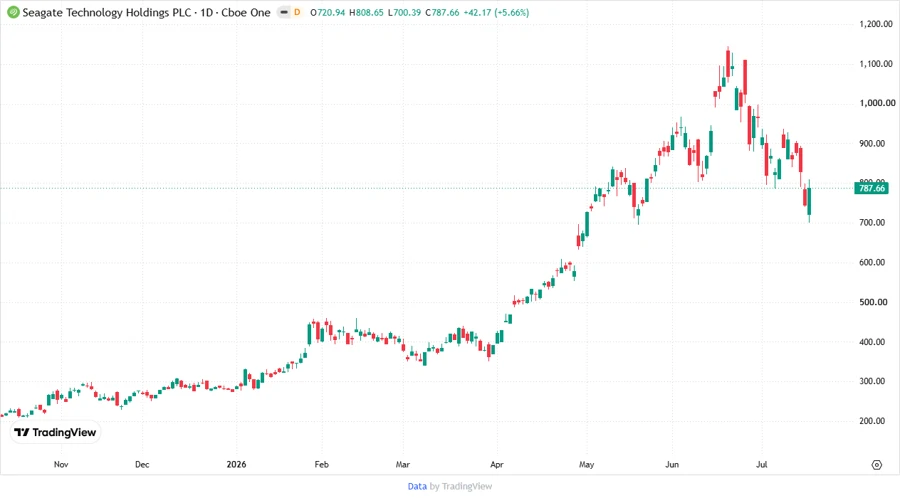Click the TradingView logo badge
900x498 pixels.
[56, 433]
